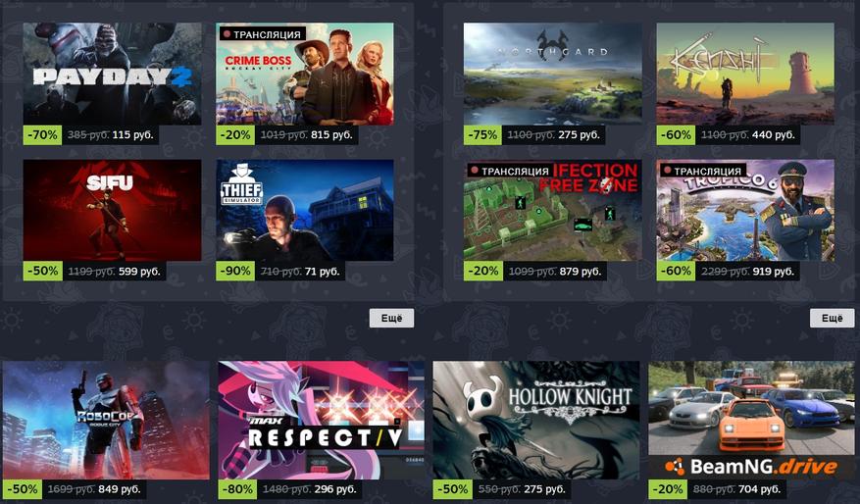Open Crime Boss Rockay City game capsule

(304, 74)
